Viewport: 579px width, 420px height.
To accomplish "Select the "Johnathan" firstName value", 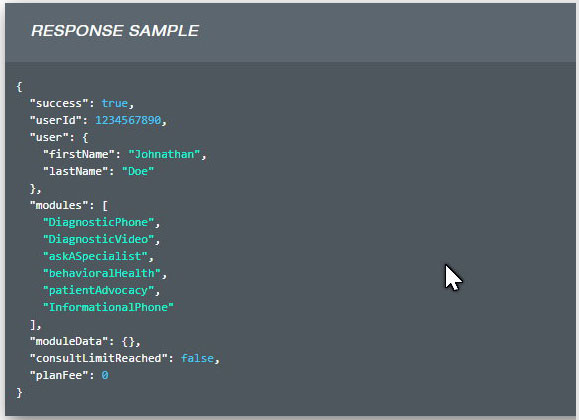I will (x=164, y=154).
